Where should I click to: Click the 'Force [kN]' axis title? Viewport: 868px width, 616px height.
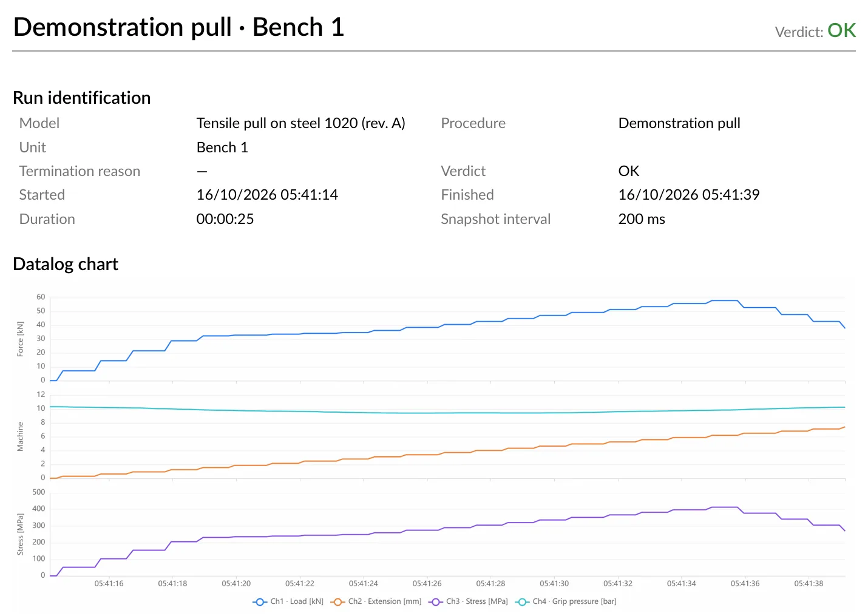click(x=21, y=339)
